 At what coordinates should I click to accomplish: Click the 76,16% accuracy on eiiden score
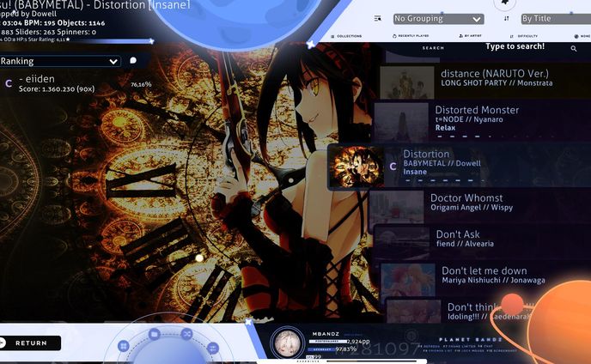[141, 84]
